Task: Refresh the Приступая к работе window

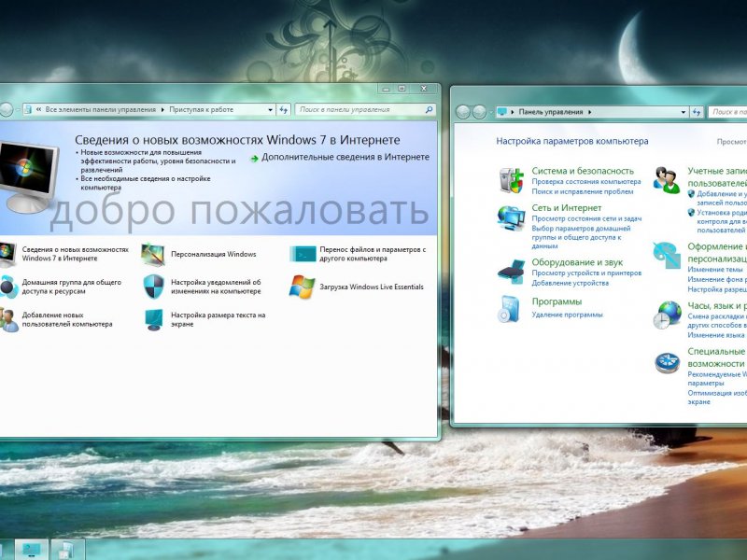Action: click(284, 109)
